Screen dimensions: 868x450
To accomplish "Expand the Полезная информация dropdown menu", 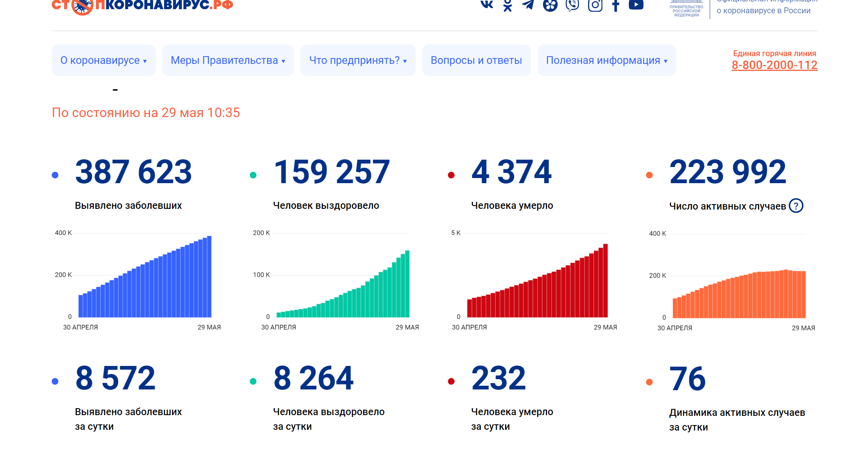I will pyautogui.click(x=607, y=60).
